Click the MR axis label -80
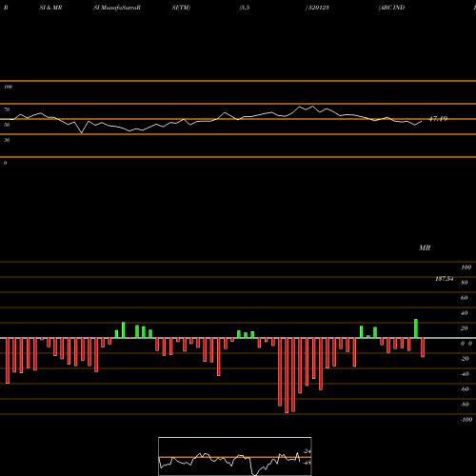This screenshot has width=476, height=476. (x=465, y=405)
